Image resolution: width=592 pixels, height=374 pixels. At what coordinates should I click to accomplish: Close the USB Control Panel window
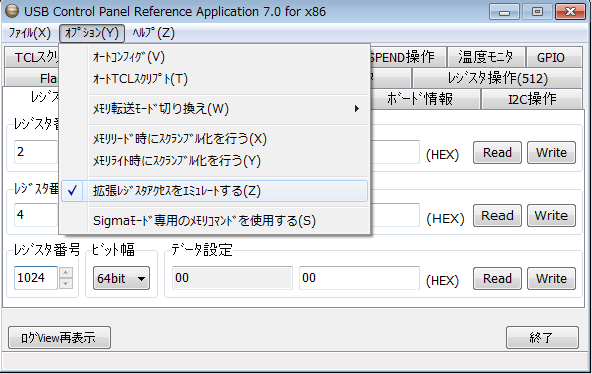pyautogui.click(x=570, y=12)
